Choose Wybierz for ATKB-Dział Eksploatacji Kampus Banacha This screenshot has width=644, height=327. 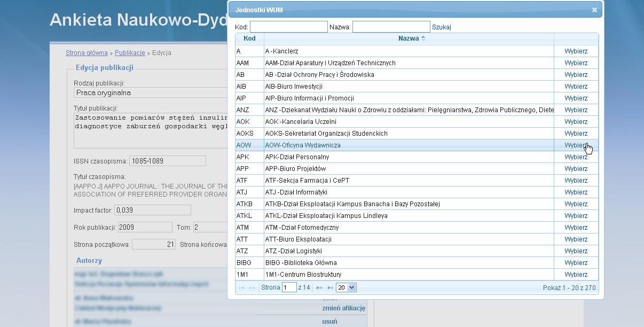pos(576,204)
